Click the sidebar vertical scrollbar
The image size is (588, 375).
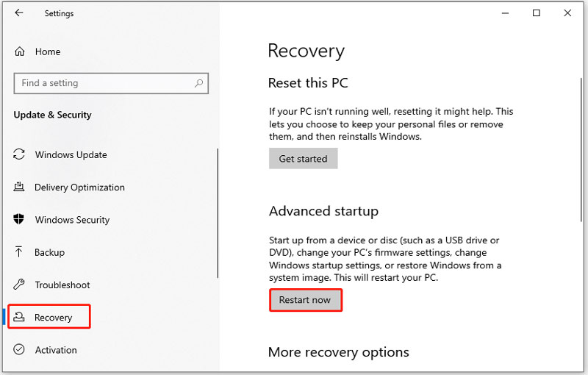tap(218, 213)
